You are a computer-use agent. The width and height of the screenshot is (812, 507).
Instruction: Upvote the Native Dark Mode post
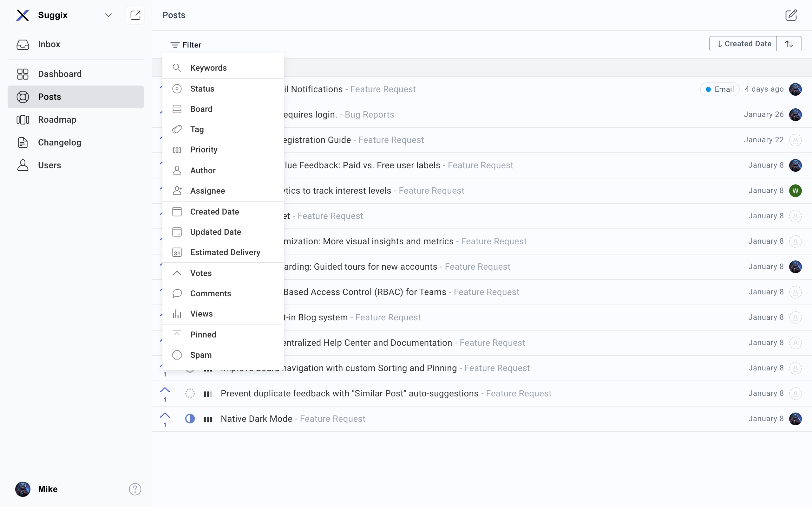click(x=165, y=416)
